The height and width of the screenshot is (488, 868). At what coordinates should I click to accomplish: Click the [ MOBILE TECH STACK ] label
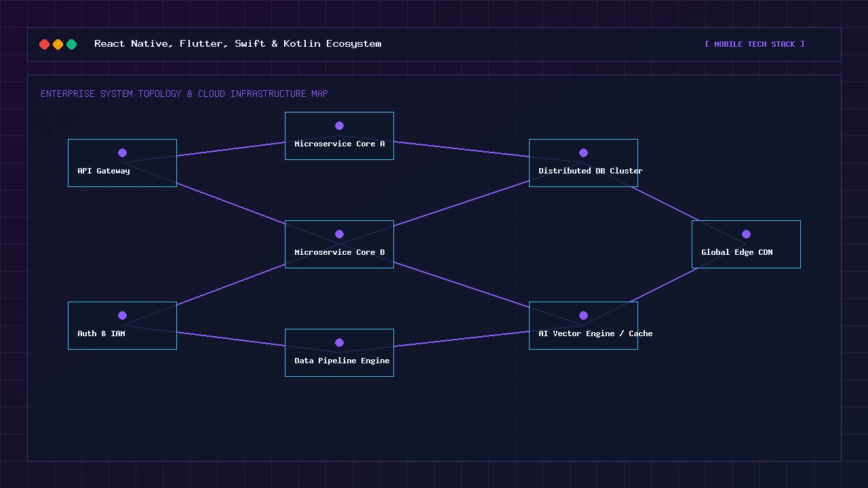point(755,44)
